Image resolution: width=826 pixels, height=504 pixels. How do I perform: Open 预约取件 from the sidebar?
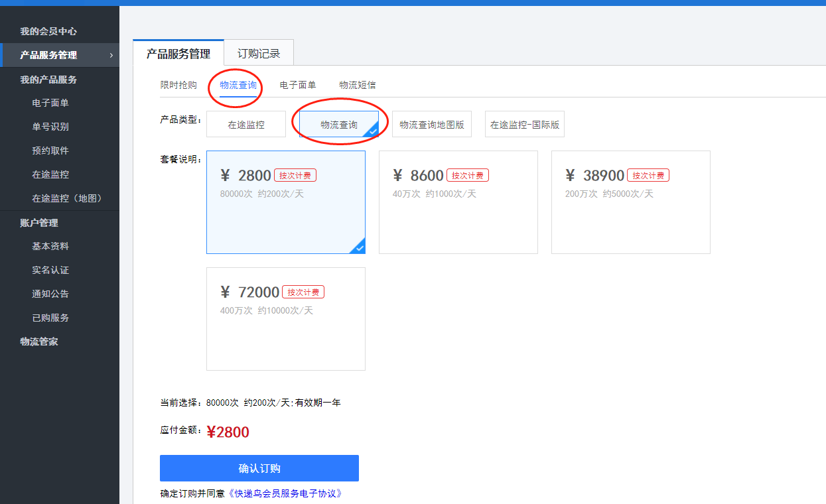[50, 151]
